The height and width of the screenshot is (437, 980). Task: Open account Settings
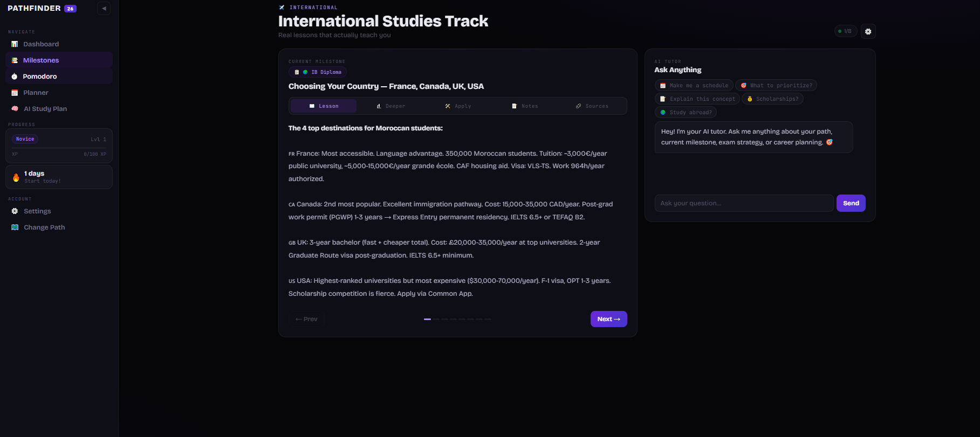59,211
